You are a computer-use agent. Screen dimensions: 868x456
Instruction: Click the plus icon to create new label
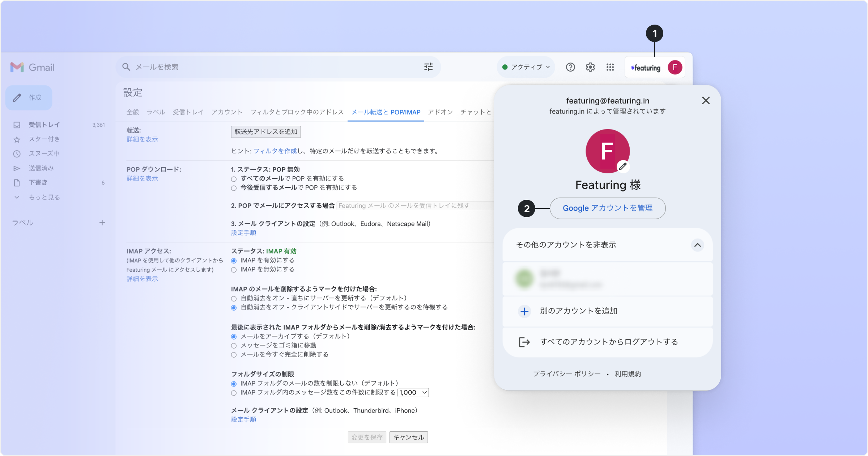(102, 223)
